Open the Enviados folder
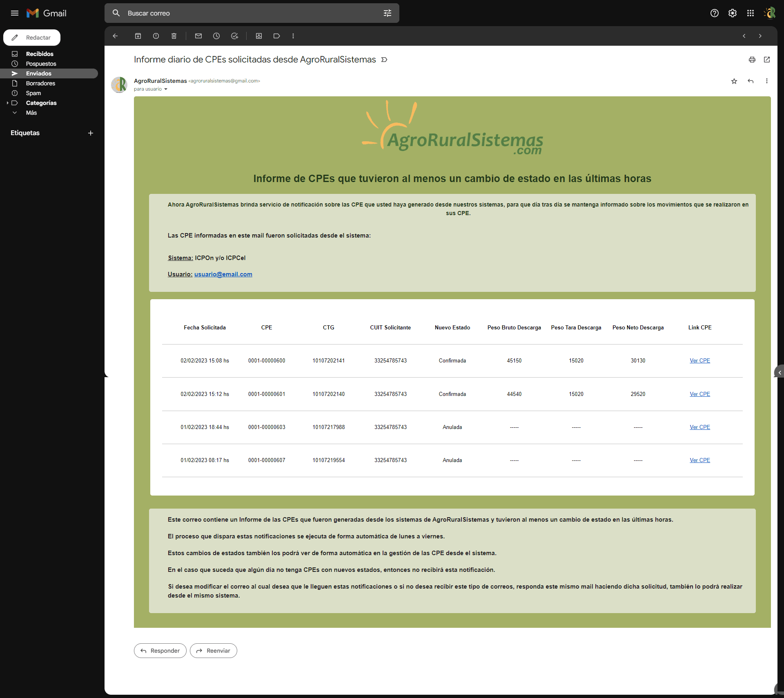 49,73
